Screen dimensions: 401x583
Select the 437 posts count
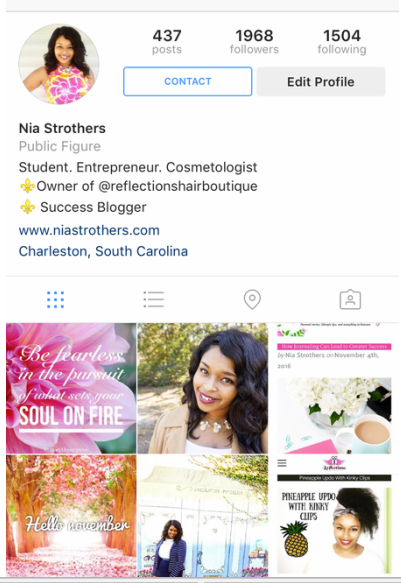point(167,41)
